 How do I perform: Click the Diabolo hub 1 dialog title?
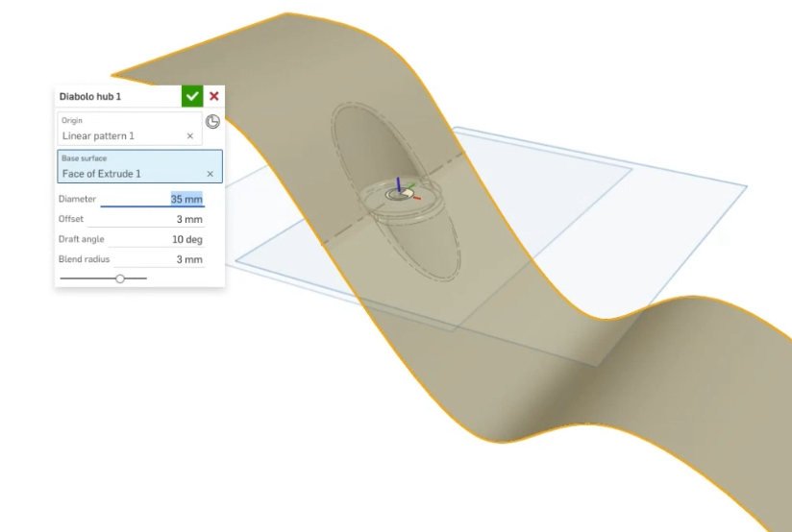(90, 96)
